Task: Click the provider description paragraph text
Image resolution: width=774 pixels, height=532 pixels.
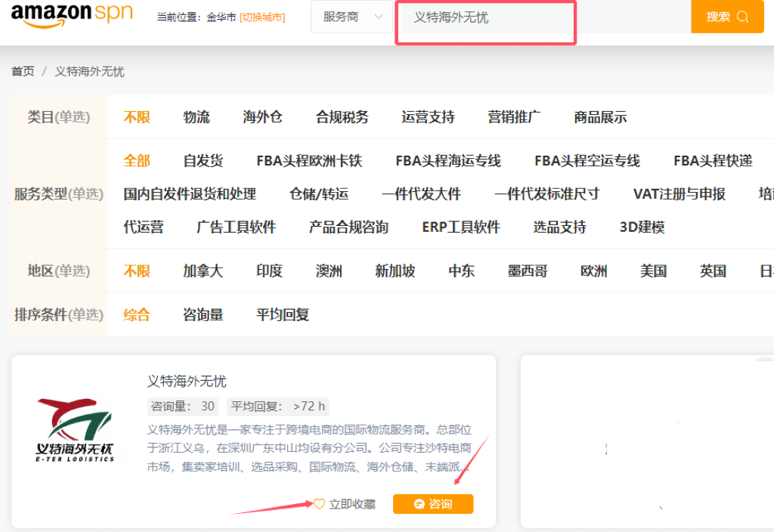Action: click(x=309, y=448)
